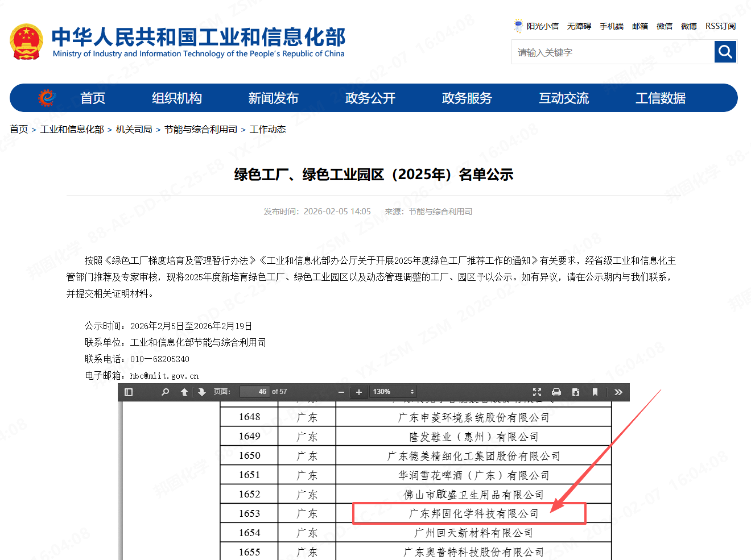Print the PDF document
The image size is (751, 560).
click(x=556, y=392)
